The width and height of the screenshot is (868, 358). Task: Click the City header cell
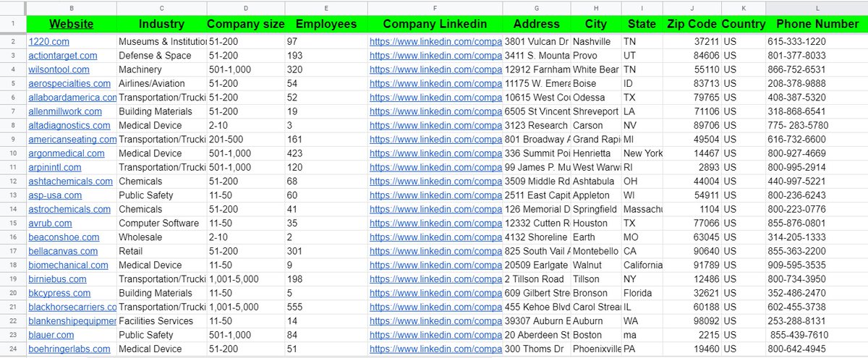(595, 24)
